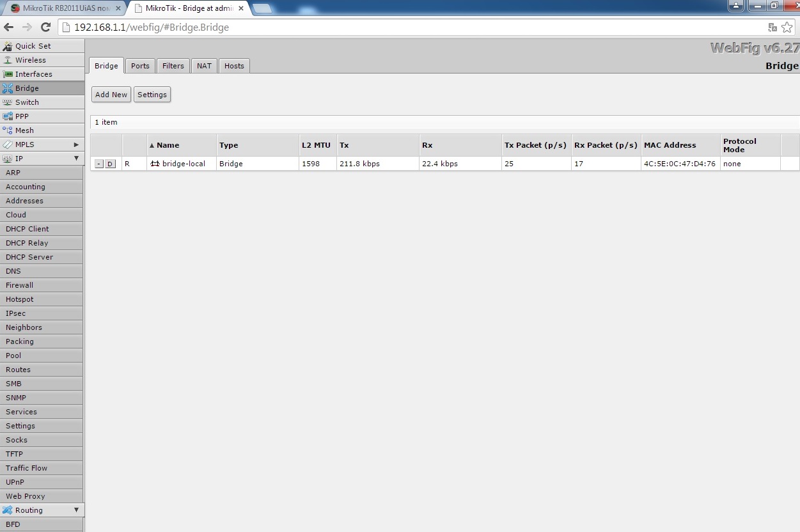800x532 pixels.
Task: Open Chrome user profile button
Action: 736,5
